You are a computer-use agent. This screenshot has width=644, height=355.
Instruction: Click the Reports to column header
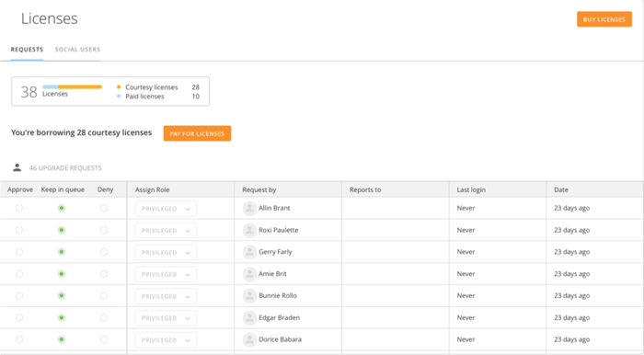[365, 189]
